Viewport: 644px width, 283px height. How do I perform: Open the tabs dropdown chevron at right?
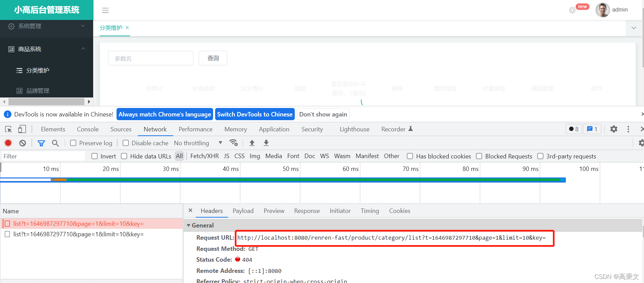pyautogui.click(x=634, y=28)
